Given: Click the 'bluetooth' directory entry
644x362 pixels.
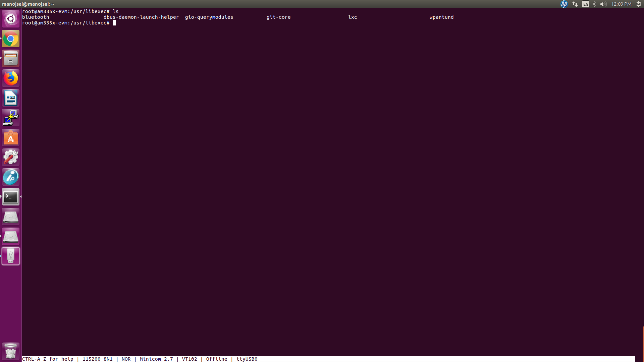Looking at the screenshot, I should coord(36,17).
